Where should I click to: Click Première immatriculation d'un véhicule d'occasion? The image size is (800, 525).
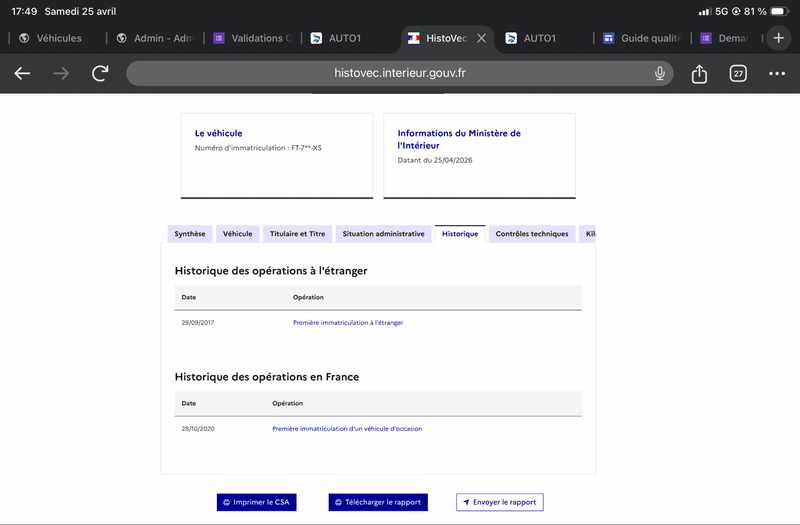pyautogui.click(x=347, y=428)
